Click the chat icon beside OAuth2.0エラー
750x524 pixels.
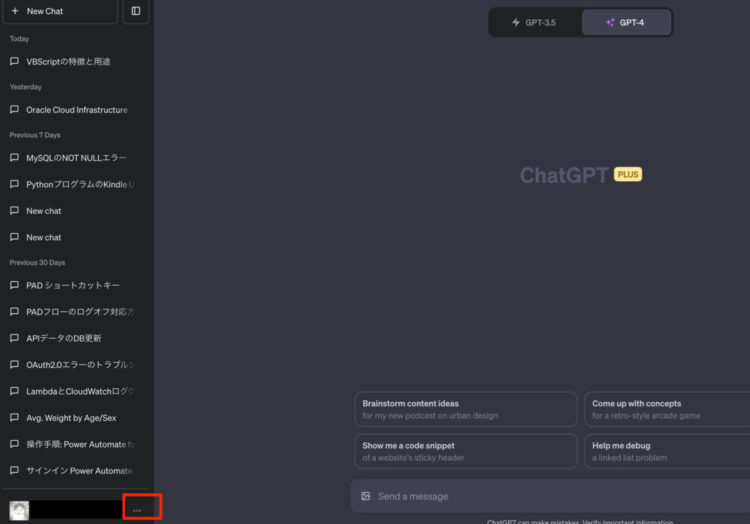point(14,364)
